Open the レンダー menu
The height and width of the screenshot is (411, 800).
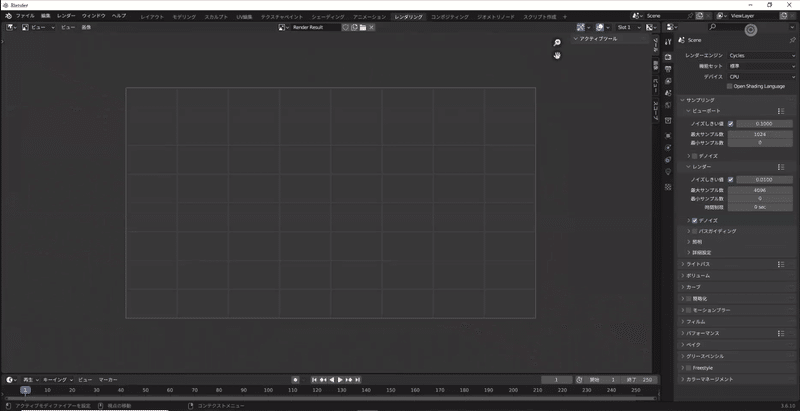click(x=66, y=16)
